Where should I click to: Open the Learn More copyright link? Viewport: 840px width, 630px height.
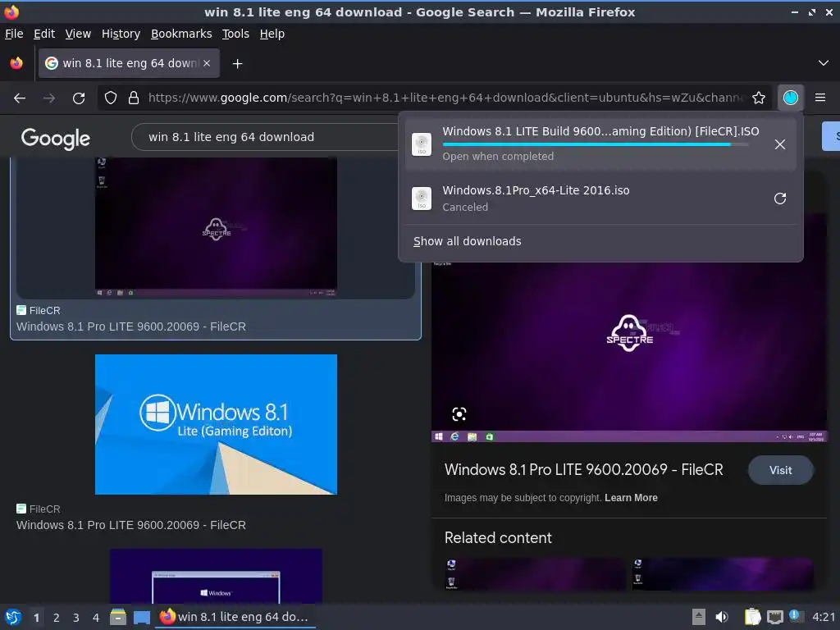tap(631, 498)
